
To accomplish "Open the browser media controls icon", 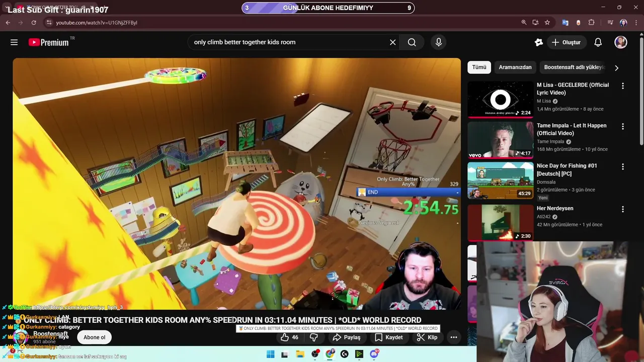I will [x=610, y=23].
